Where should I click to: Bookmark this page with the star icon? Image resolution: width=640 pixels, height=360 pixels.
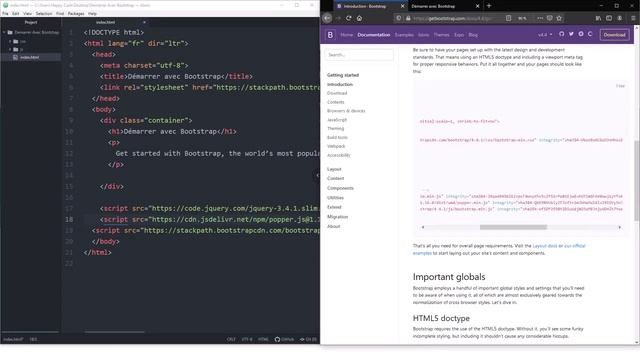point(559,18)
